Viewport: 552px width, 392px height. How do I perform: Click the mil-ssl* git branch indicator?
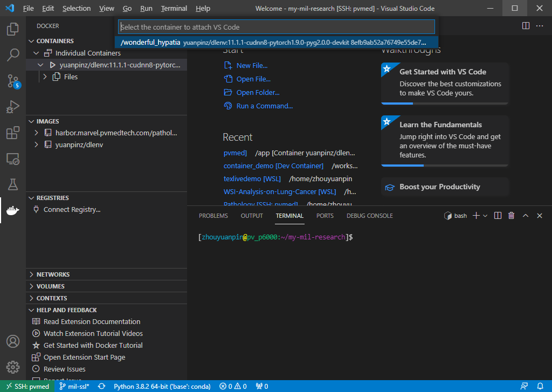pyautogui.click(x=74, y=387)
